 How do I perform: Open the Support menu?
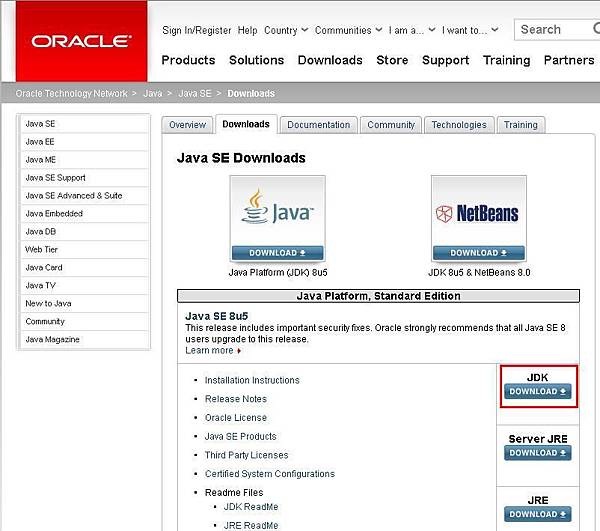click(x=445, y=60)
